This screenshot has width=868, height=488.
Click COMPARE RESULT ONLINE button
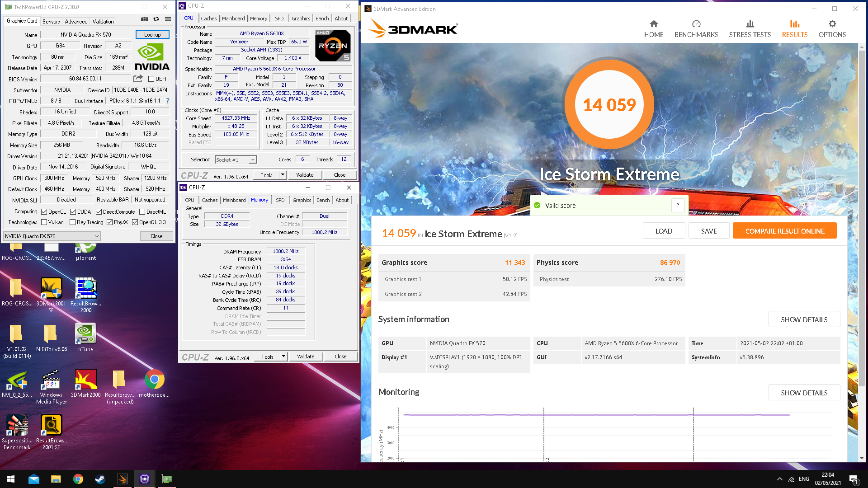coord(785,231)
